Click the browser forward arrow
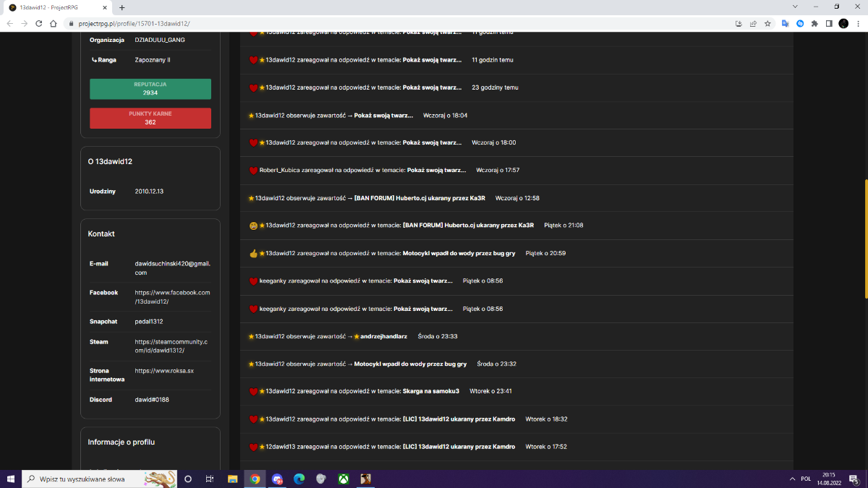Viewport: 868px width, 488px height. [25, 23]
